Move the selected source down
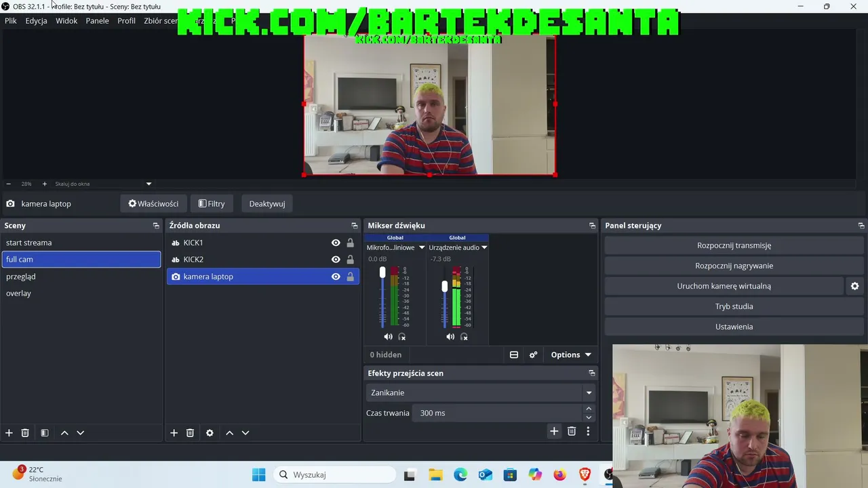Image resolution: width=868 pixels, height=488 pixels. [245, 432]
